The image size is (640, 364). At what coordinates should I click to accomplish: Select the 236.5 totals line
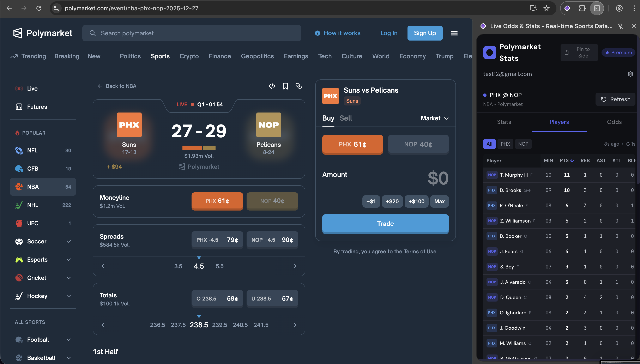pos(157,325)
